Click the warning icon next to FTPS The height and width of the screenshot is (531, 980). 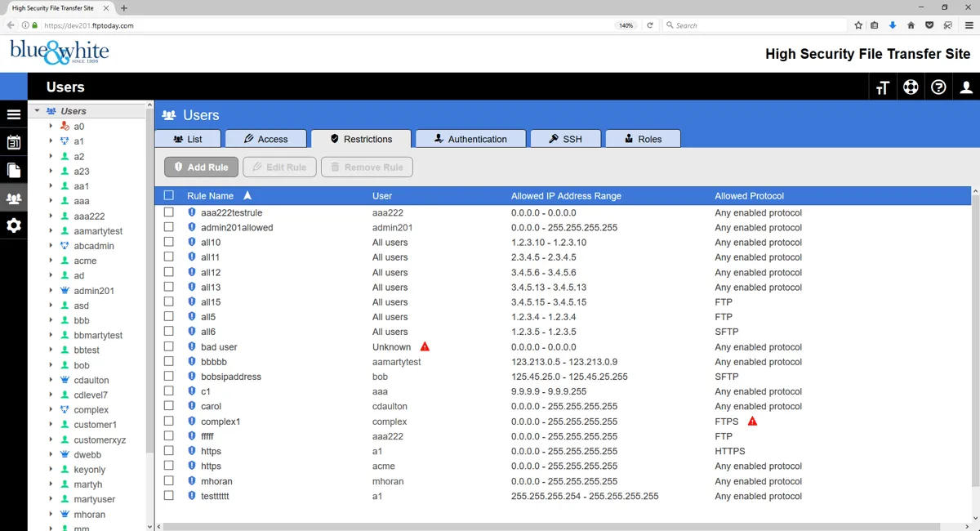tap(752, 422)
